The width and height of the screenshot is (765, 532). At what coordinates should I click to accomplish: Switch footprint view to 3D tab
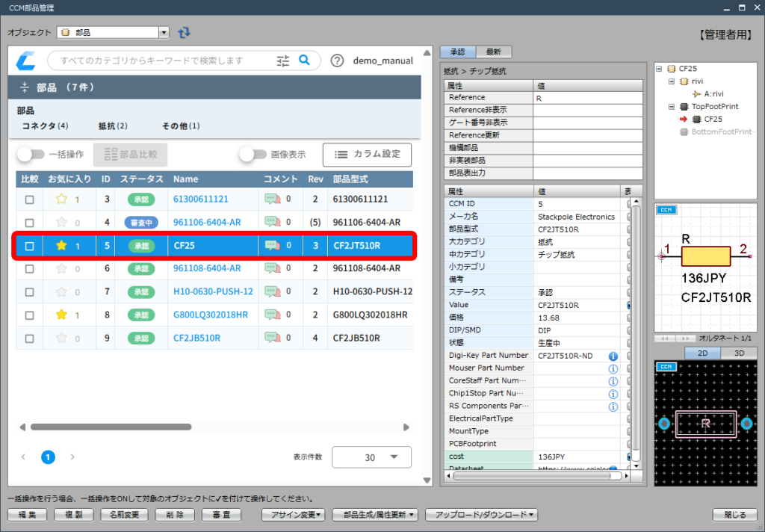click(739, 353)
